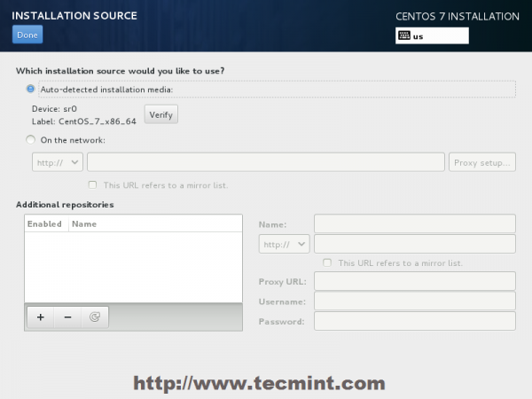
Task: Focus the Proxy URL field
Action: pyautogui.click(x=415, y=281)
